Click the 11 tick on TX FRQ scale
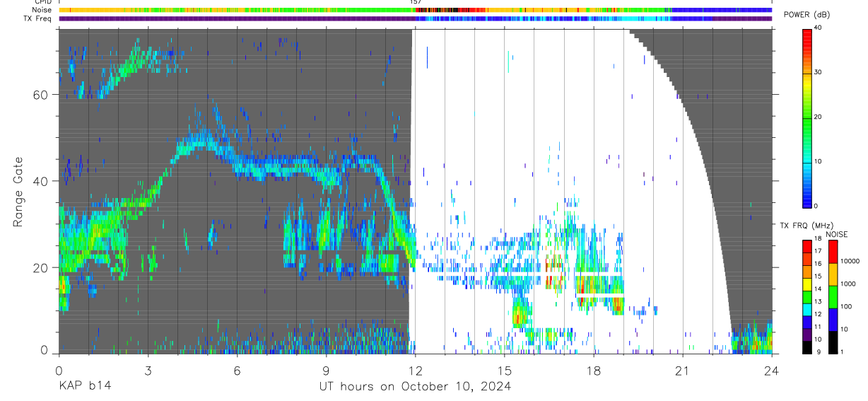This screenshot has width=868, height=401. [x=819, y=327]
